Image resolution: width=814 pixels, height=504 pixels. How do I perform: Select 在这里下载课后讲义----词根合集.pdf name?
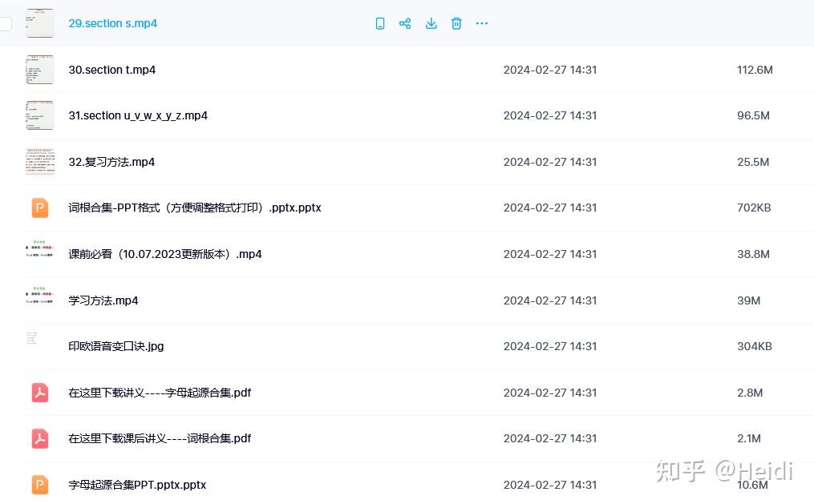pos(160,438)
